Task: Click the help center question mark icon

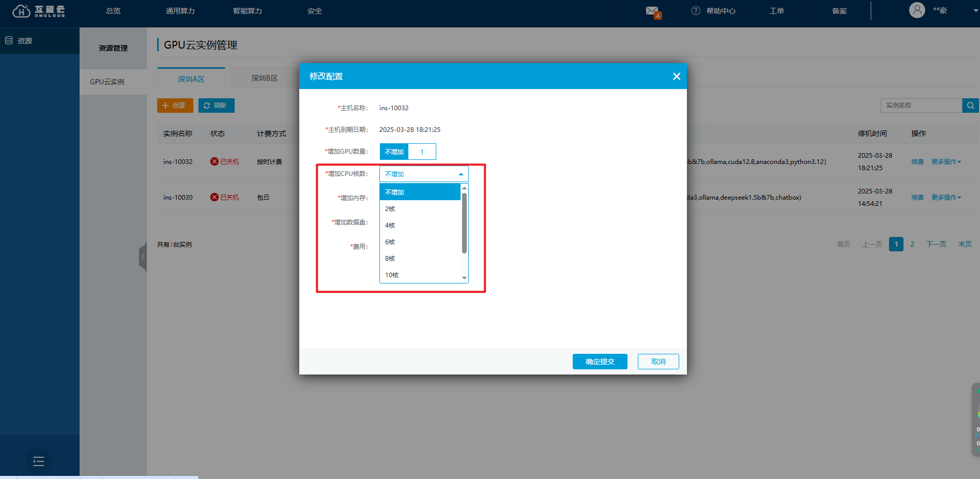Action: [696, 11]
